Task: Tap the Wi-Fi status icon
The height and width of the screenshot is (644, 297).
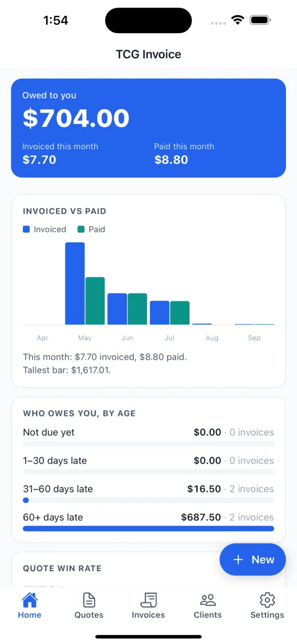Action: click(x=238, y=20)
